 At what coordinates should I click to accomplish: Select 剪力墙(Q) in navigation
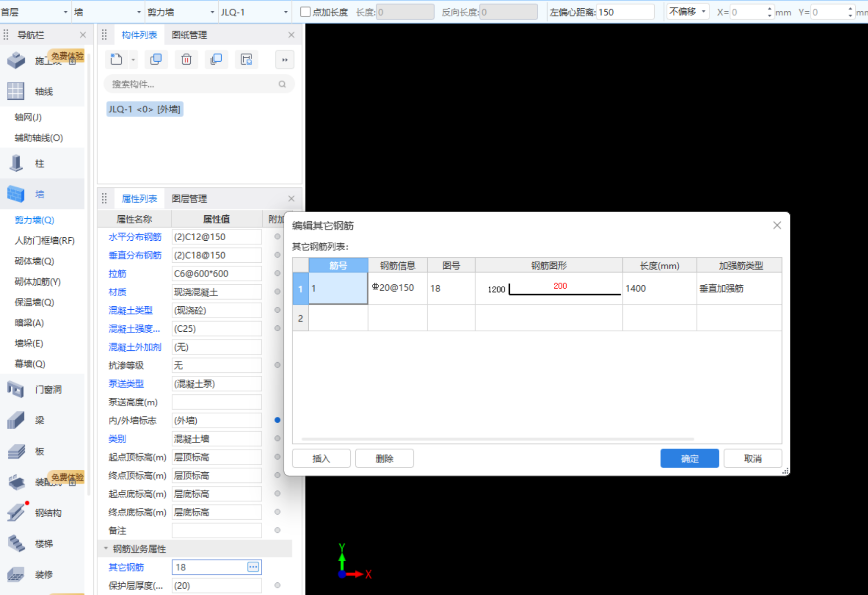coord(34,220)
